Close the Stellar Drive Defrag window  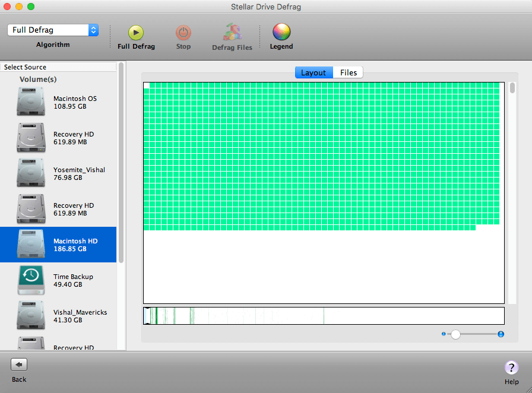point(7,7)
